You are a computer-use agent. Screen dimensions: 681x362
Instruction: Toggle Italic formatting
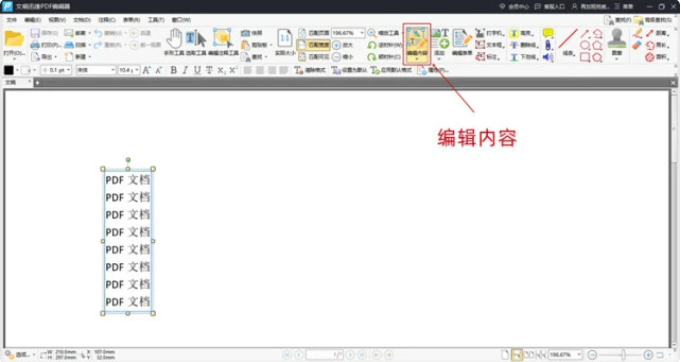click(185, 70)
